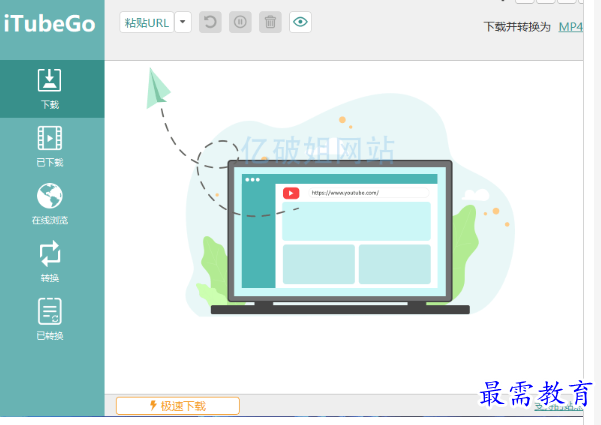Image resolution: width=601 pixels, height=425 pixels.
Task: Open the 已下载 (Downloaded) sidebar tab
Action: [x=52, y=147]
